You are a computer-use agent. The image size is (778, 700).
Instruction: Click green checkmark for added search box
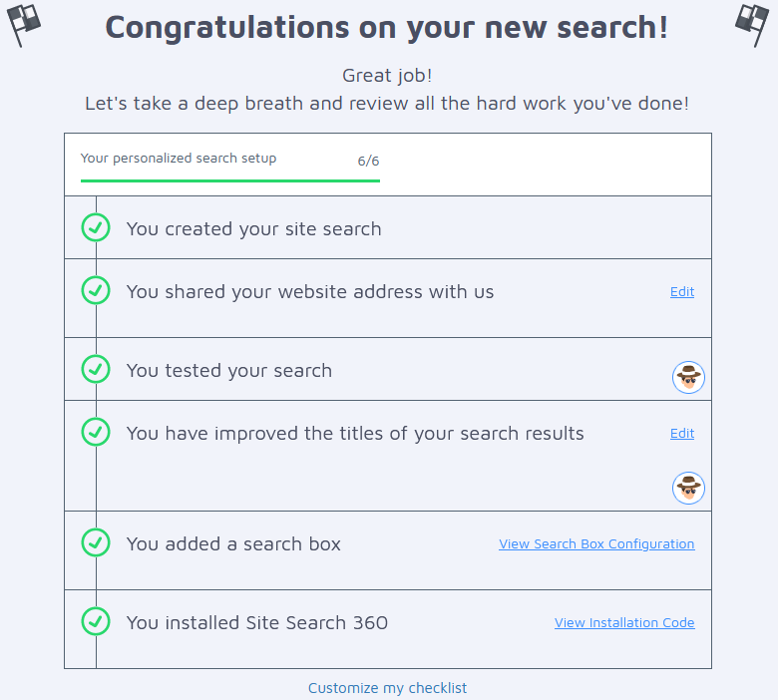pos(96,542)
